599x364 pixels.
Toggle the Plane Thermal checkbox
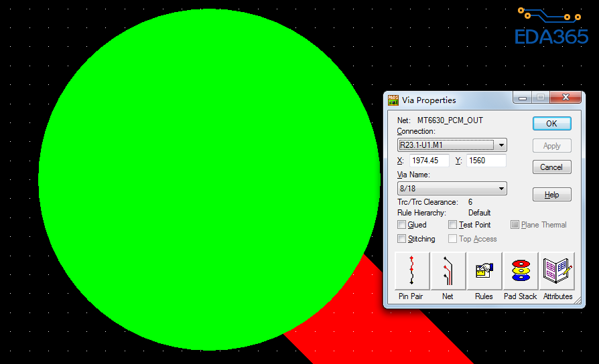pyautogui.click(x=515, y=224)
